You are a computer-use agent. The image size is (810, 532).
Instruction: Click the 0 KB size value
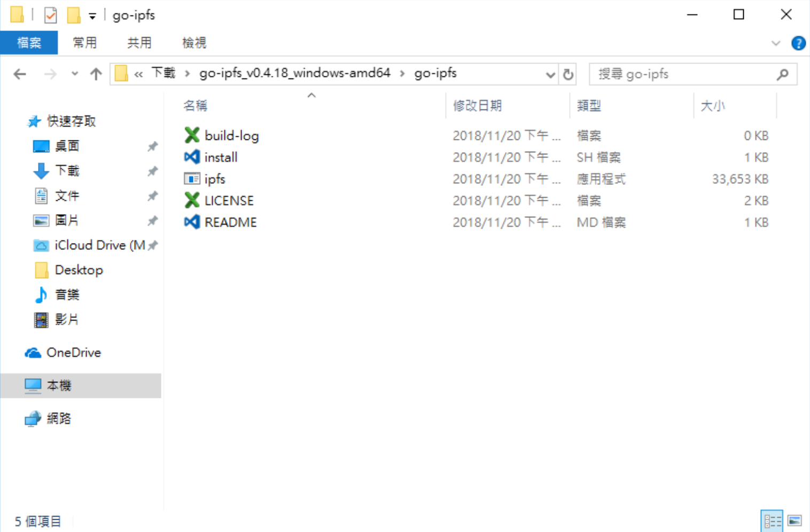(x=756, y=136)
